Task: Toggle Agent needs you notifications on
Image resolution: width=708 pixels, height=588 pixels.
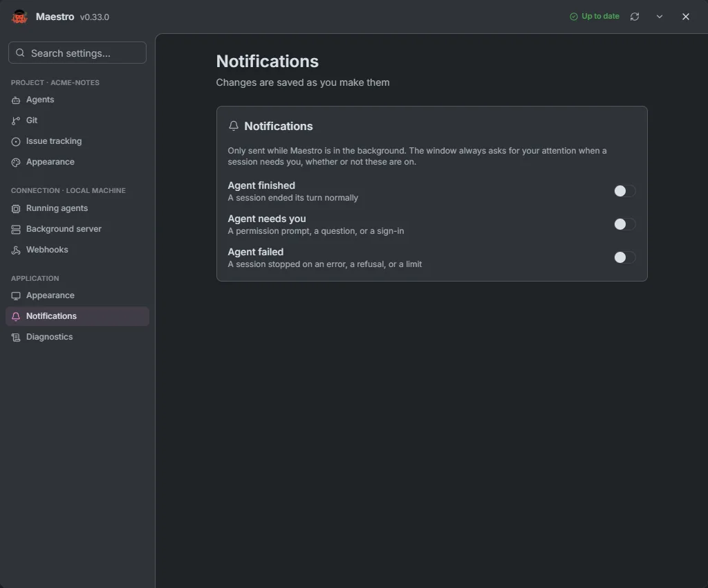Action: click(624, 224)
